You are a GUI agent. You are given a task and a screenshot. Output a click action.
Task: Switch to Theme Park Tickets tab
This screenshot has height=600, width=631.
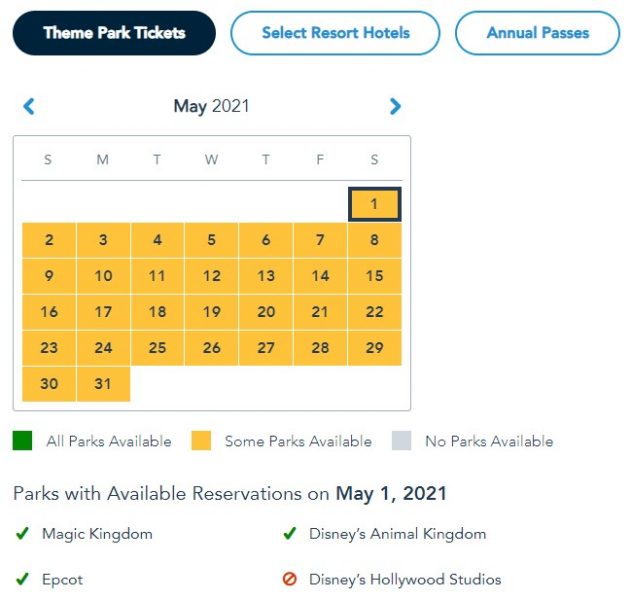click(114, 33)
